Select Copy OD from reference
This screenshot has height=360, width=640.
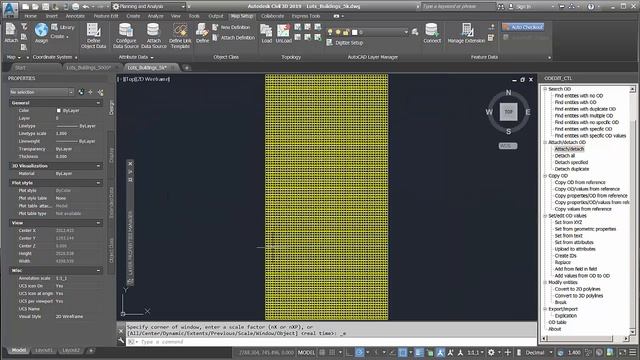tap(580, 182)
